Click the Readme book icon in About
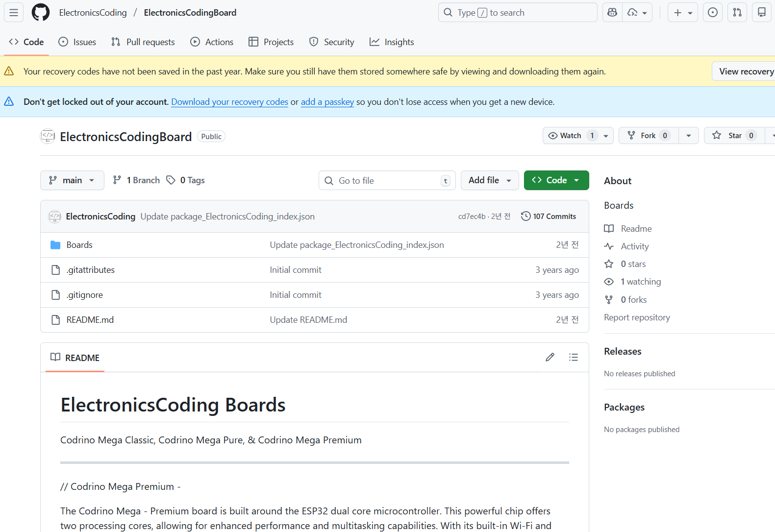This screenshot has width=775, height=532. click(609, 229)
